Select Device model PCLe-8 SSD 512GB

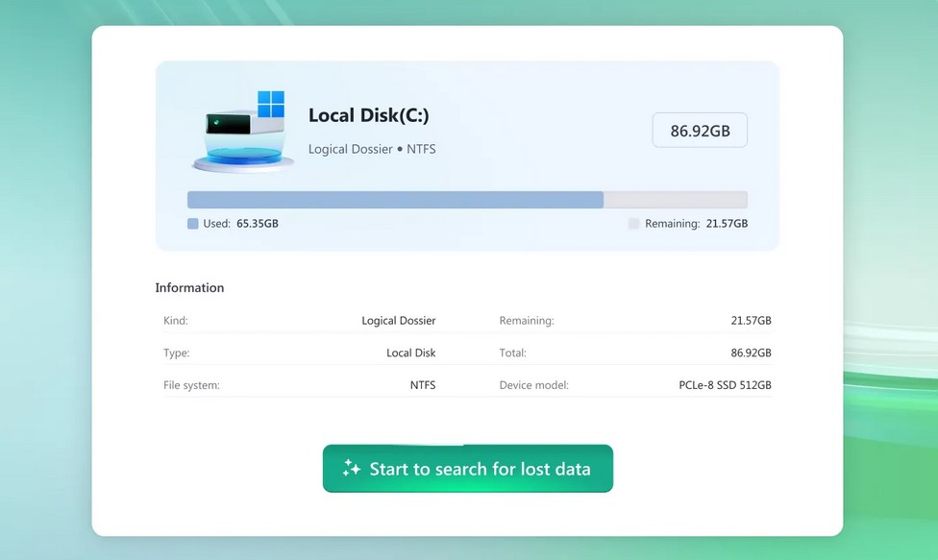(725, 385)
